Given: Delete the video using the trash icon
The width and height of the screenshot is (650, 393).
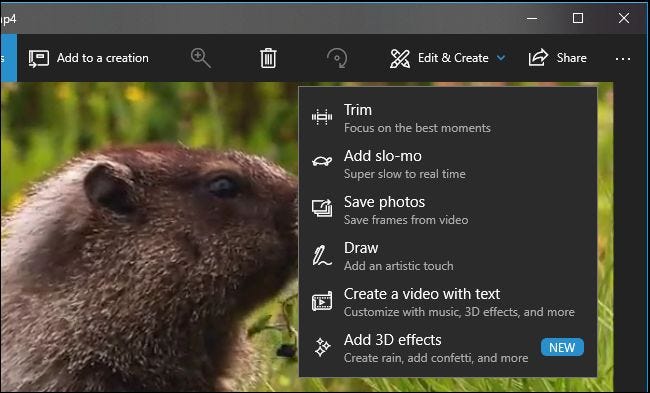Looking at the screenshot, I should coord(268,58).
